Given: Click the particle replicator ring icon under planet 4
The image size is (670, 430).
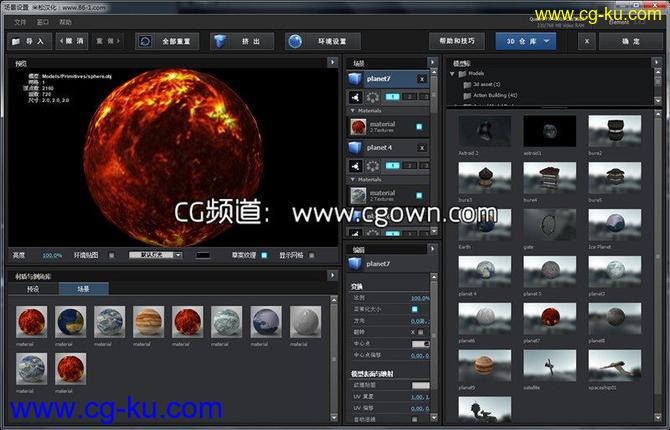Looking at the screenshot, I should pyautogui.click(x=373, y=166).
